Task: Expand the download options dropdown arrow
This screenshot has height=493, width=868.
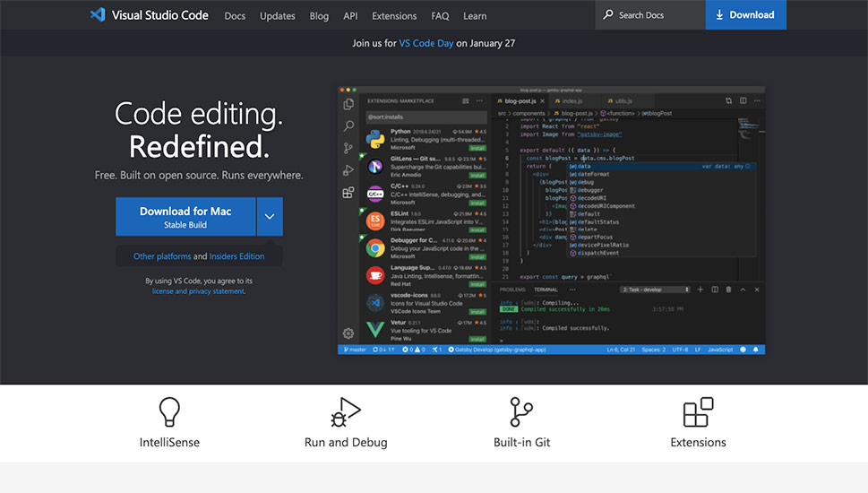Action: click(270, 217)
